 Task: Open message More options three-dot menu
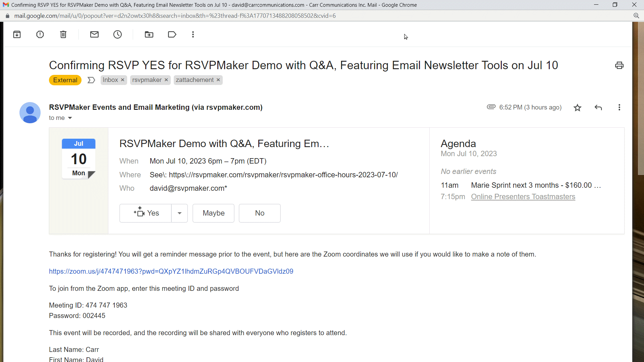[x=619, y=107]
